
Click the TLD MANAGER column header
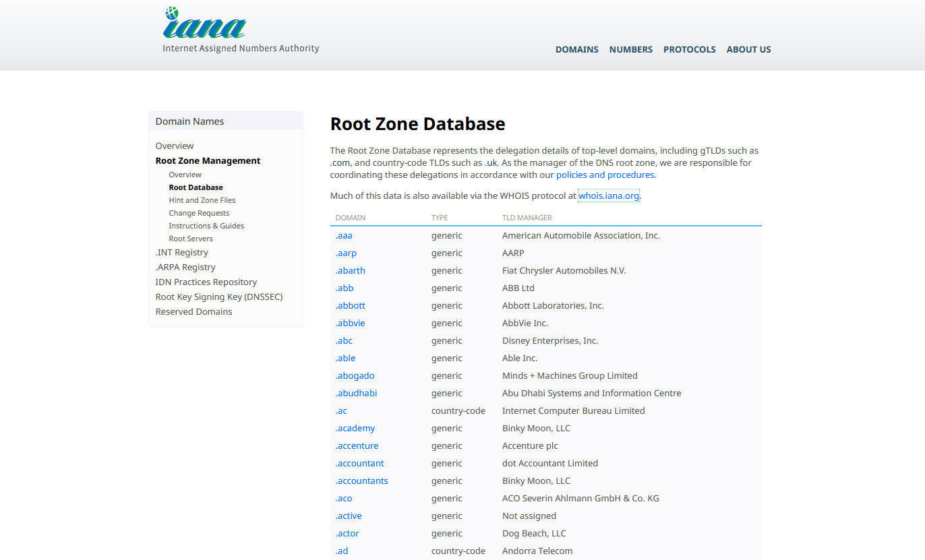(527, 218)
